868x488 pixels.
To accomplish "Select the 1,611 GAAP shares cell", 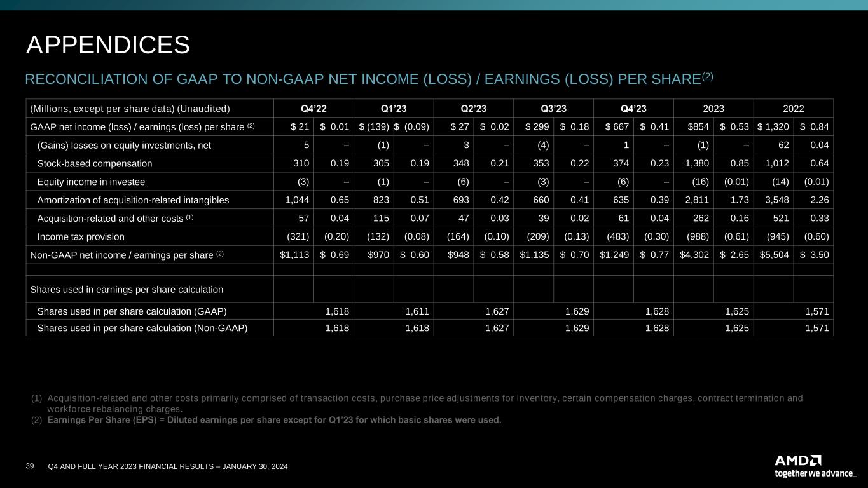I will pos(417,311).
